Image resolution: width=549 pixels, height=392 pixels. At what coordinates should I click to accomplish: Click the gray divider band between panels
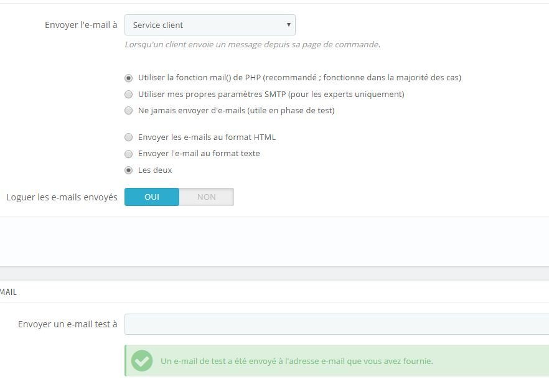pos(274,274)
